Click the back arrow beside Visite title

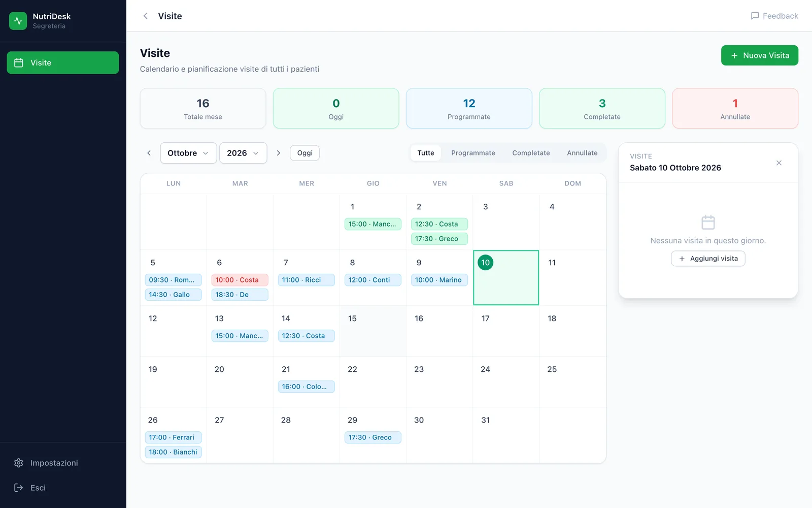coord(146,16)
